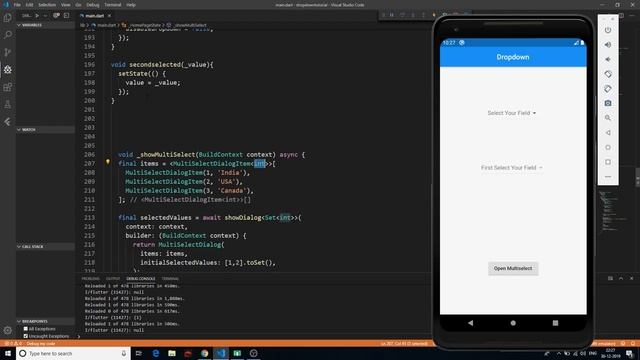Tap the phone's on-screen Back button
Viewport: 640px width, 360px height.
(x=471, y=323)
